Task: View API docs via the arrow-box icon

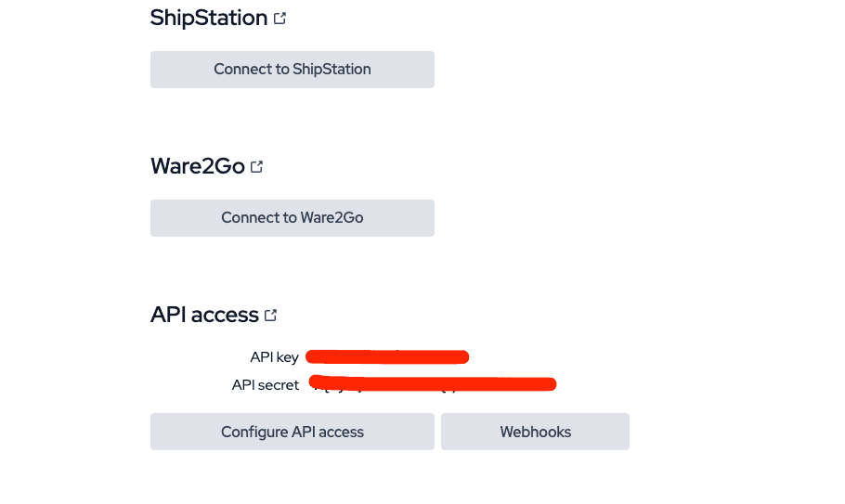Action: point(271,316)
